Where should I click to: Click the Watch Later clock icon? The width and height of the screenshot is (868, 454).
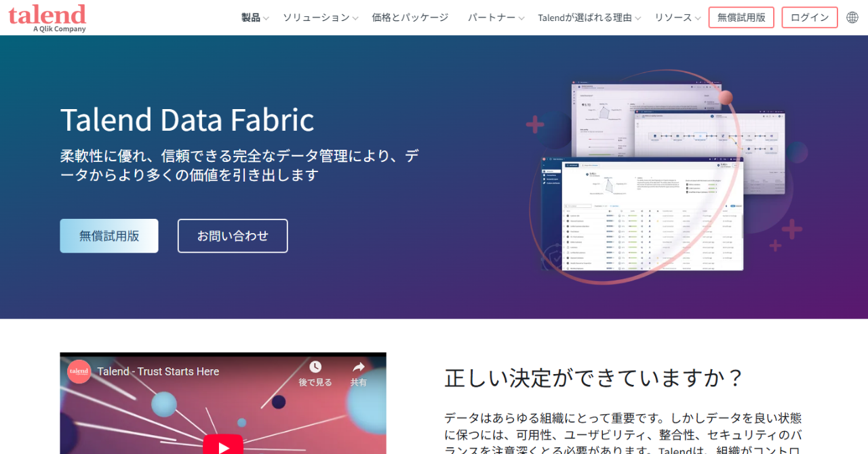(315, 367)
